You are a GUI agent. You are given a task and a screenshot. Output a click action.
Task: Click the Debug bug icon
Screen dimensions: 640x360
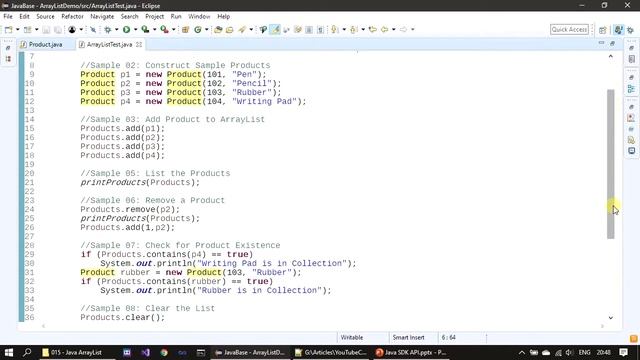click(108, 30)
